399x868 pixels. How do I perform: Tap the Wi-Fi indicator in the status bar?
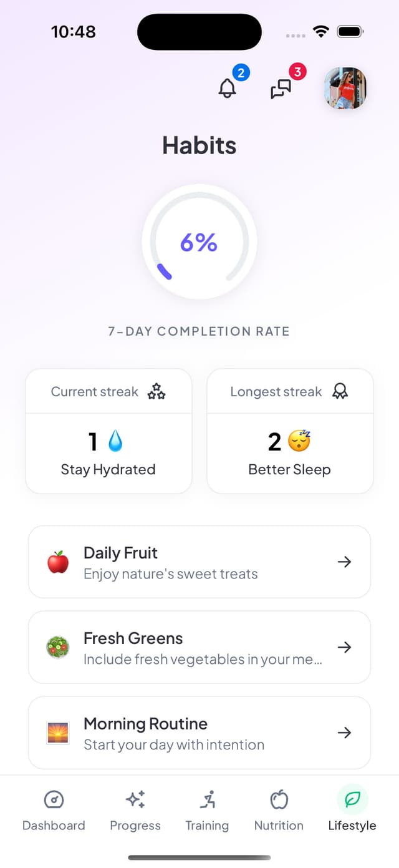[x=321, y=31]
